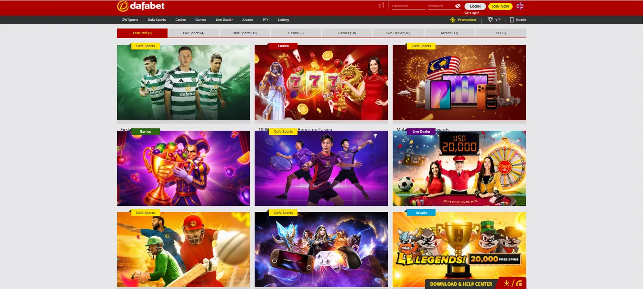
Task: Open Lottery in the nav bar
Action: pos(284,19)
